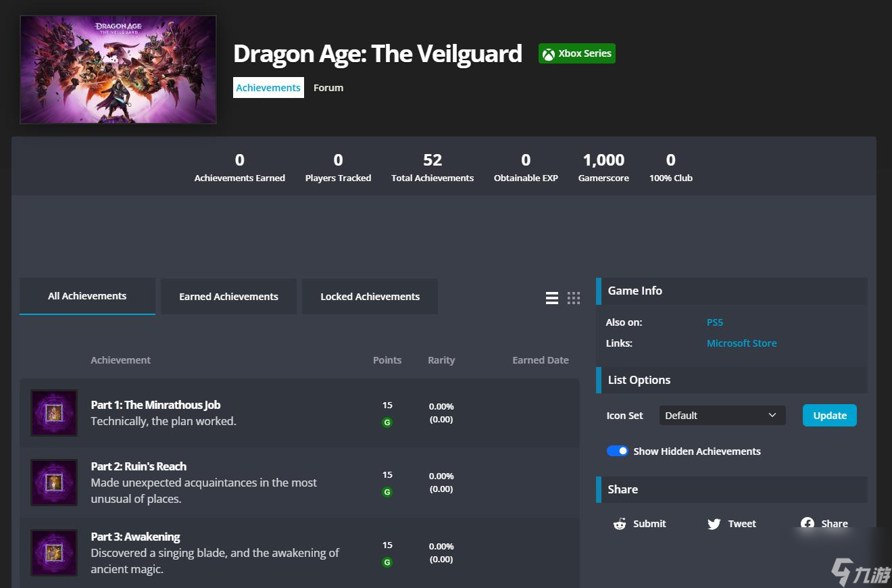
Task: Switch to list view icon
Action: [552, 298]
